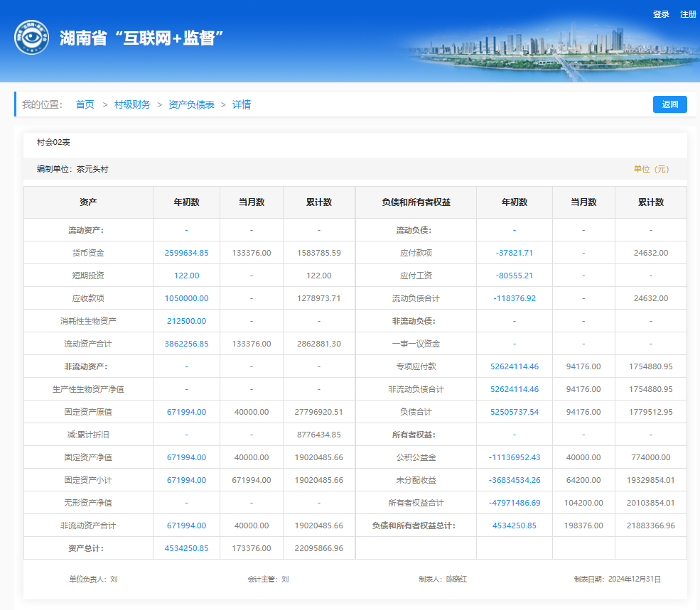Screen dimensions: 700x610
Task: Click 消耗性生物资产 value 212500.00
Action: click(x=187, y=321)
